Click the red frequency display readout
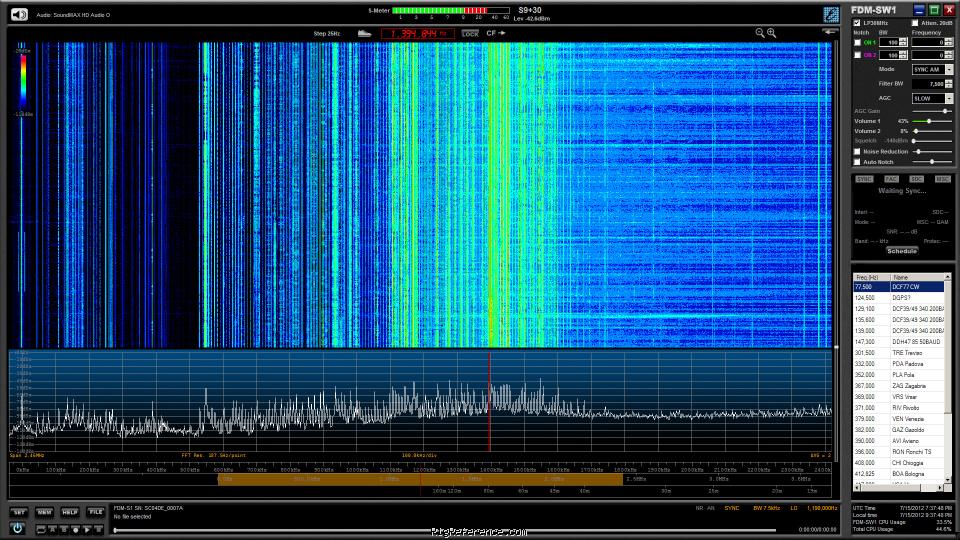Screen dimensions: 960x540 point(418,33)
